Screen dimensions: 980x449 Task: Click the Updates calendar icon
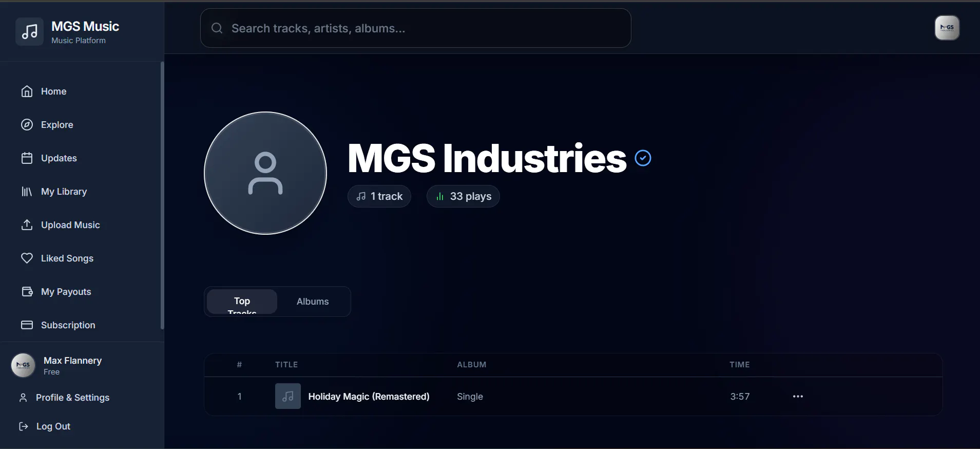pos(27,158)
